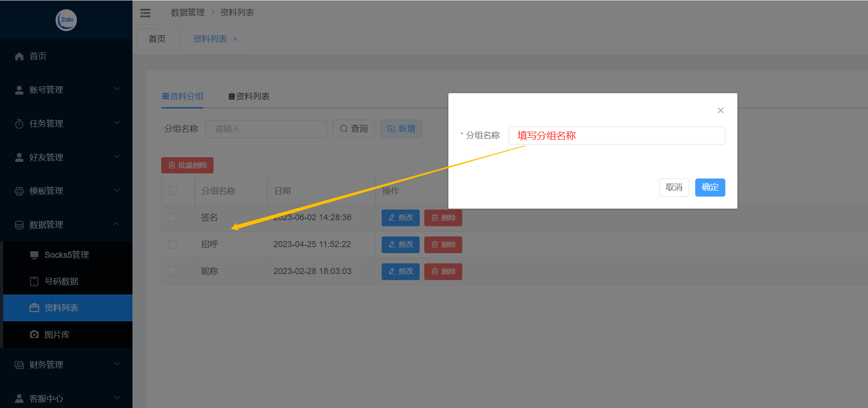Close the 资料列表 tab with its X
The image size is (868, 408).
pos(235,39)
